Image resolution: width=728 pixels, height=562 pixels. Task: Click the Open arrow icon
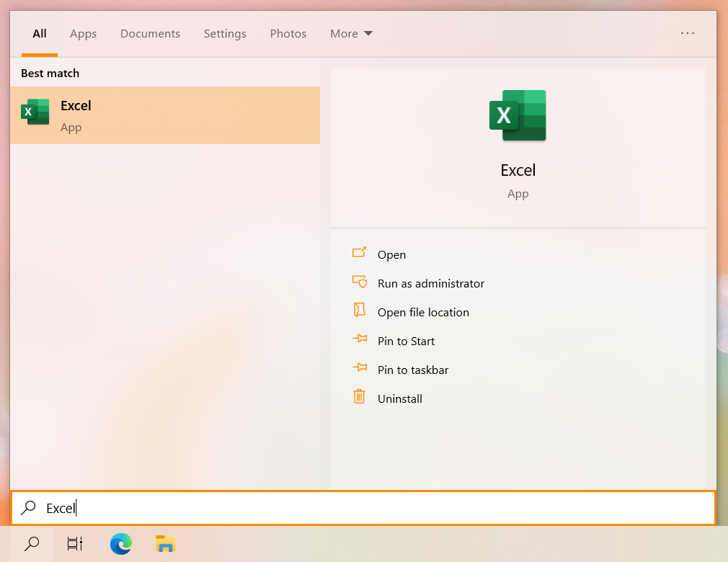click(x=359, y=252)
